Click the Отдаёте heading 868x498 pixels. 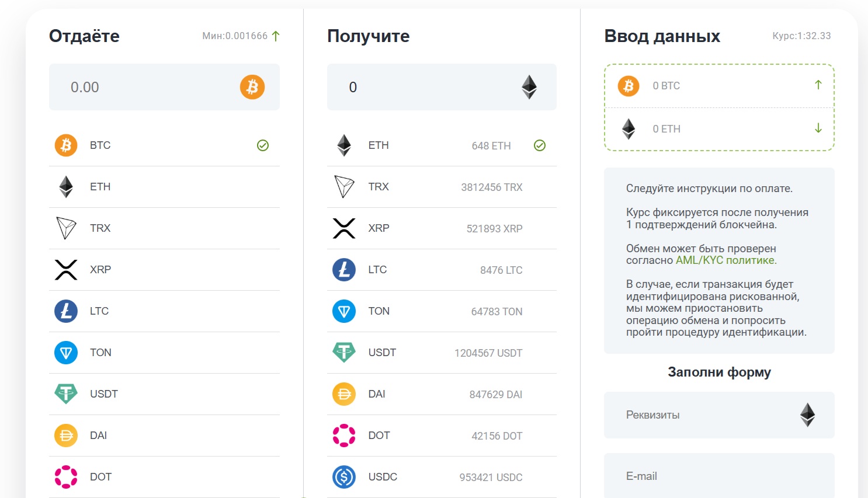click(x=84, y=36)
